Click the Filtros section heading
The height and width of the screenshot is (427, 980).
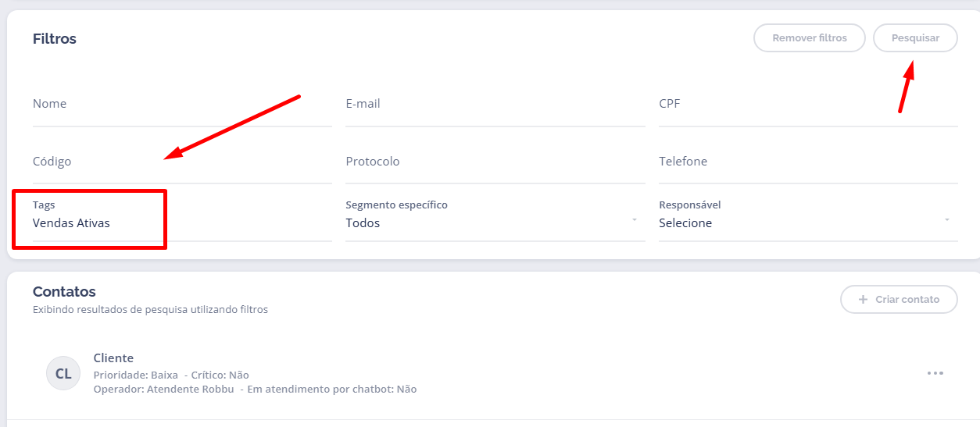tap(55, 39)
